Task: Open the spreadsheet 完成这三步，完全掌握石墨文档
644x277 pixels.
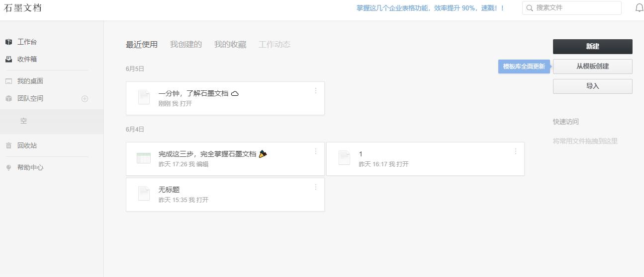Action: coord(207,154)
